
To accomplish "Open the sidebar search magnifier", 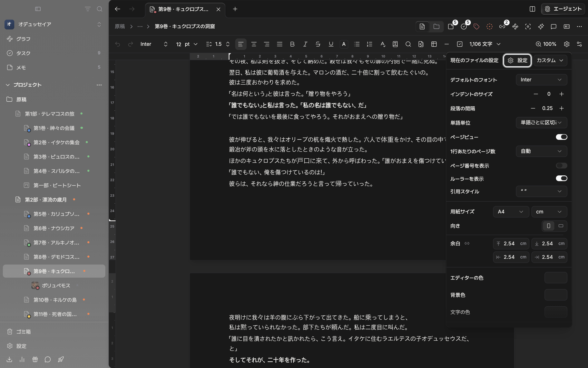I will pyautogui.click(x=99, y=9).
